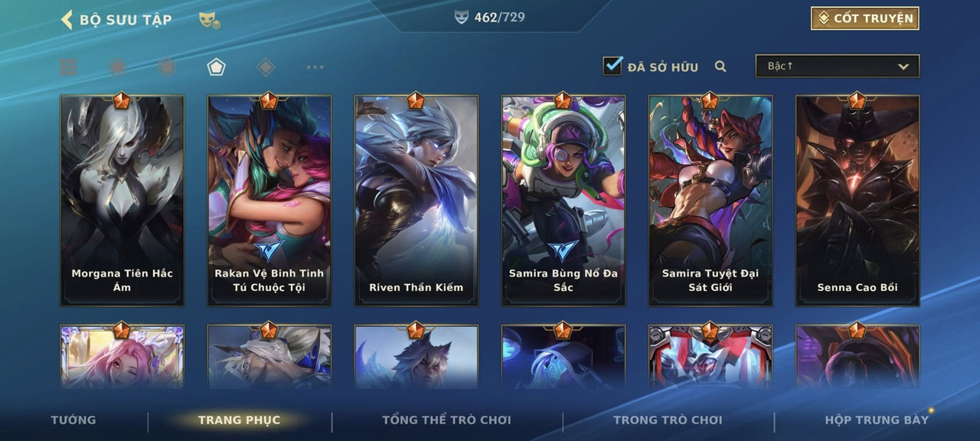This screenshot has width=980, height=441.
Task: Select the circle rarity filter icon
Action: 117,67
